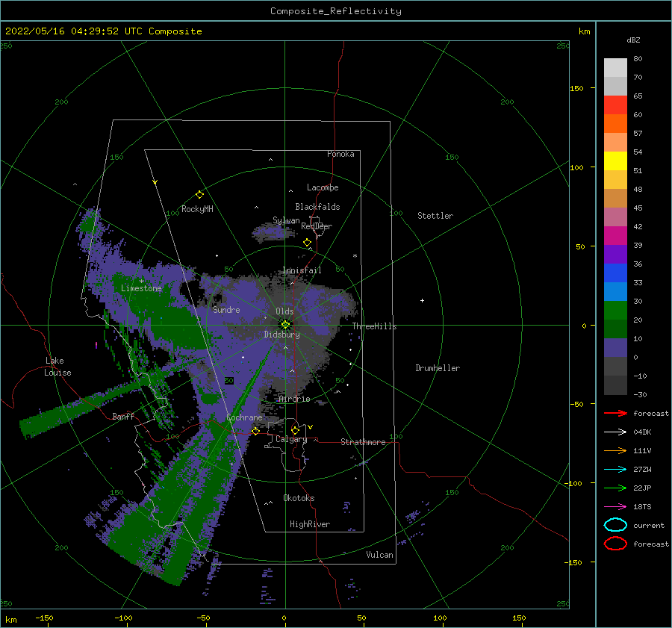
Task: Click the Blackfalds town label
Action: (x=317, y=207)
